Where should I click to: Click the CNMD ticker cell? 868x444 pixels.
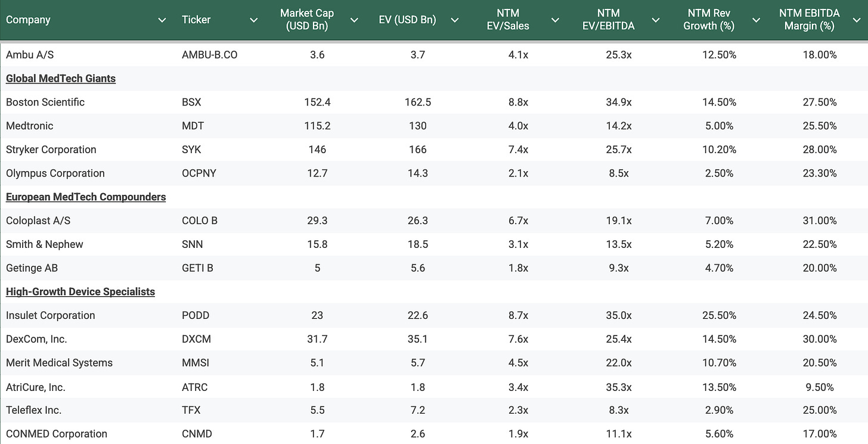(197, 434)
